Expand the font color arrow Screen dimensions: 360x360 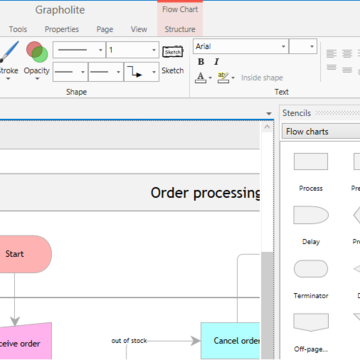[x=210, y=78]
